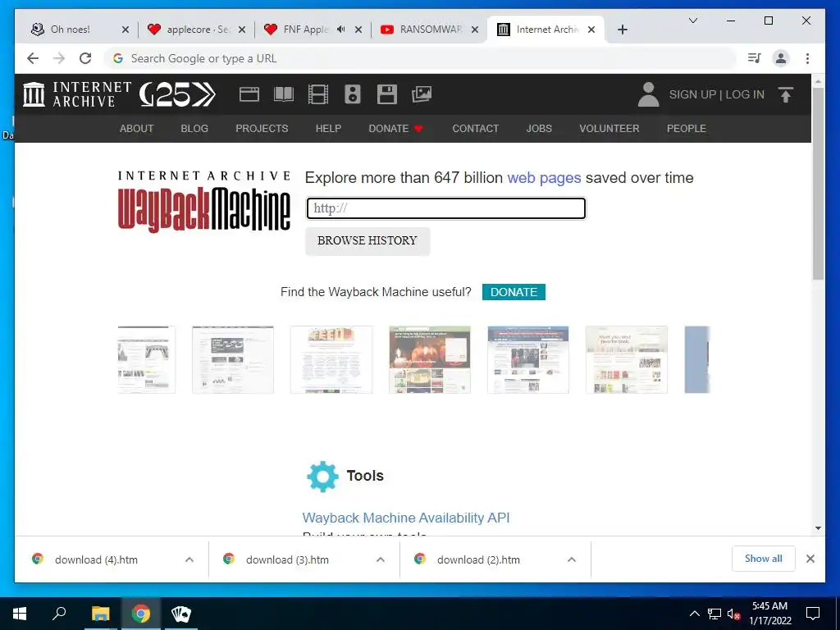This screenshot has height=630, width=840.
Task: Open Chrome's three-dot menu
Action: [807, 58]
